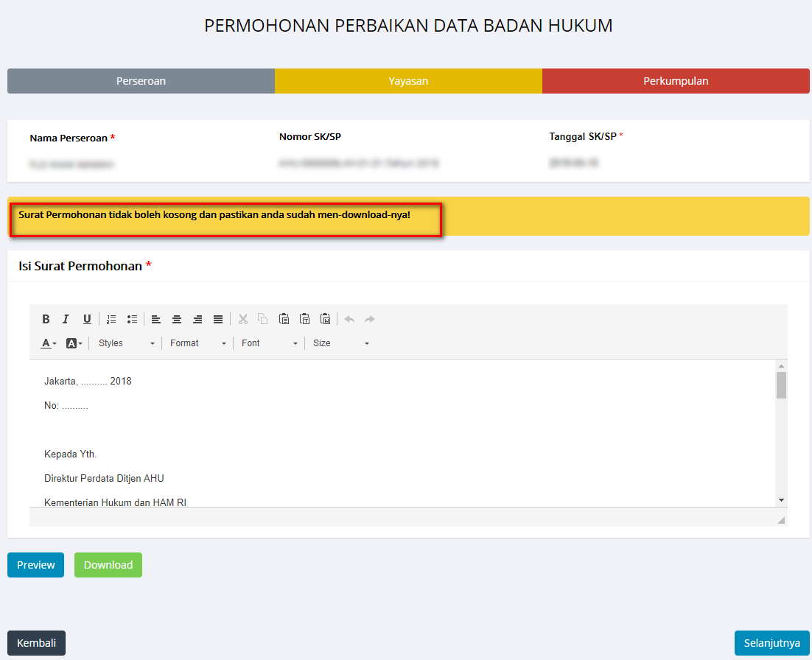Image resolution: width=812 pixels, height=660 pixels.
Task: Click the Paste as plain text icon
Action: (304, 319)
